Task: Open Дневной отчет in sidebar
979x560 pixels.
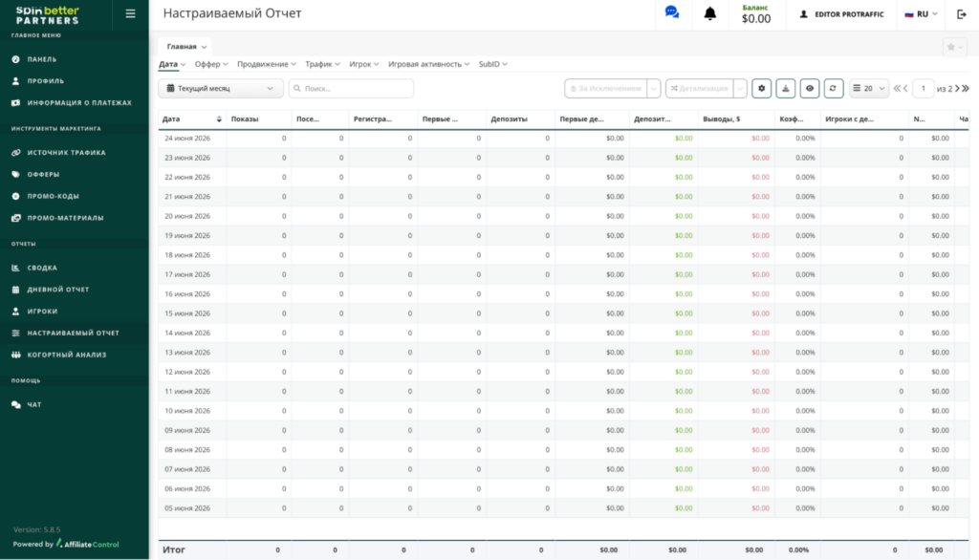Action: (x=58, y=289)
